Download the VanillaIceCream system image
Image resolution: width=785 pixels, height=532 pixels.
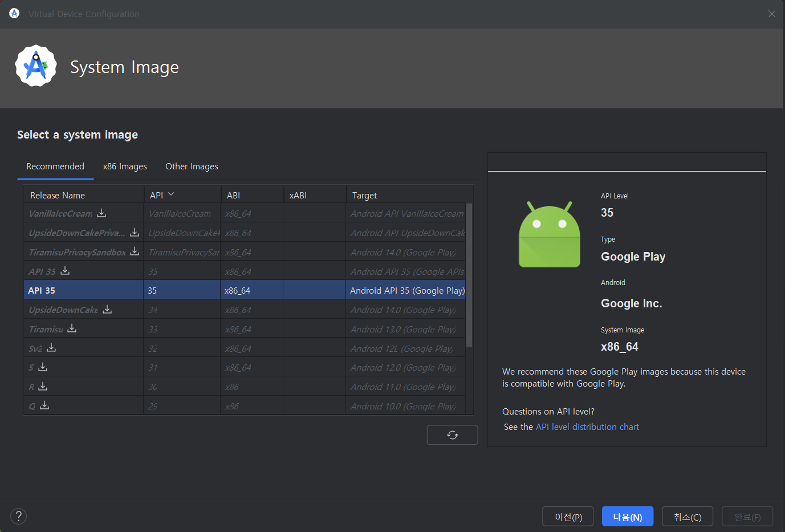pos(101,213)
